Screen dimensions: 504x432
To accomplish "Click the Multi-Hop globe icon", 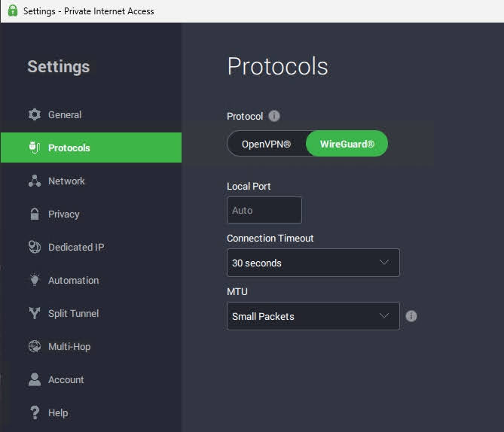I will click(34, 346).
